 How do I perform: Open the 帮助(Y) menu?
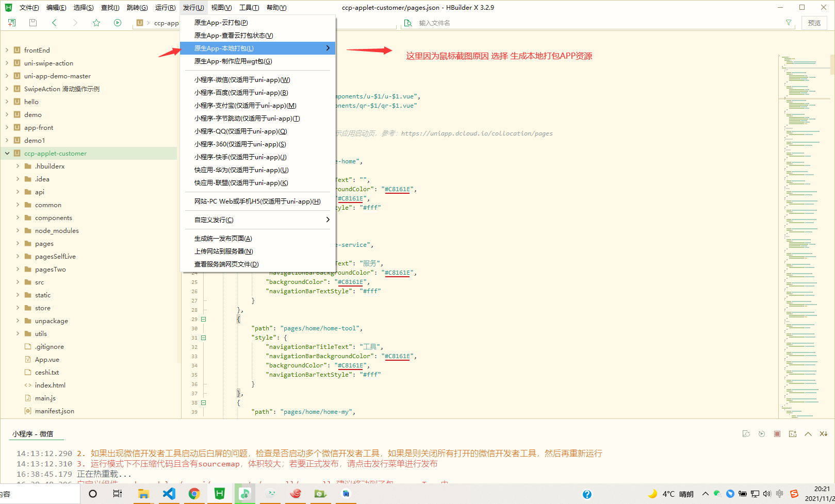pyautogui.click(x=276, y=7)
